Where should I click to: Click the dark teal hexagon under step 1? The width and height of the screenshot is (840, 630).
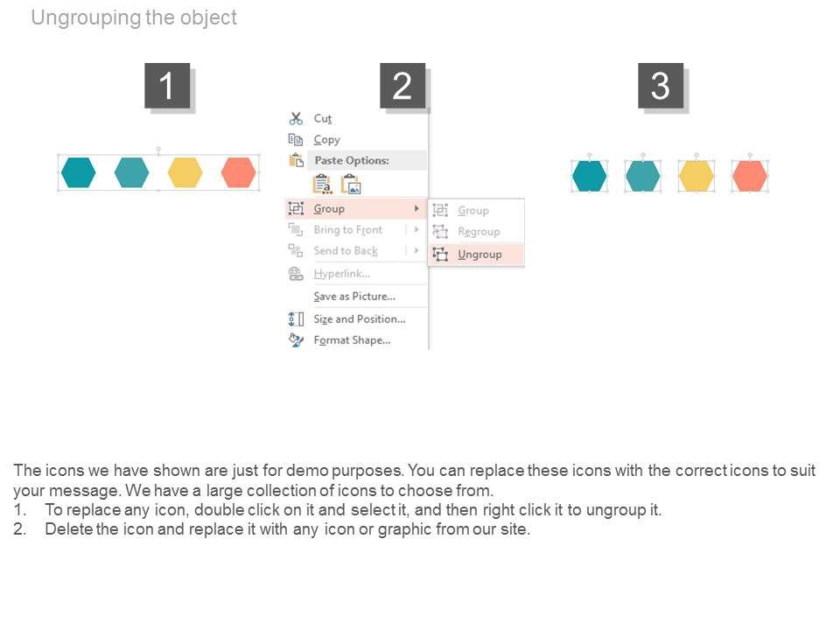tap(78, 172)
